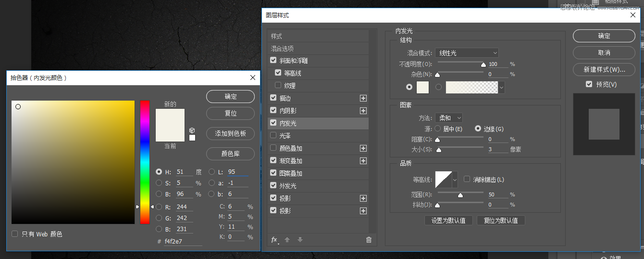Open the 混合模式 dropdown

click(467, 53)
